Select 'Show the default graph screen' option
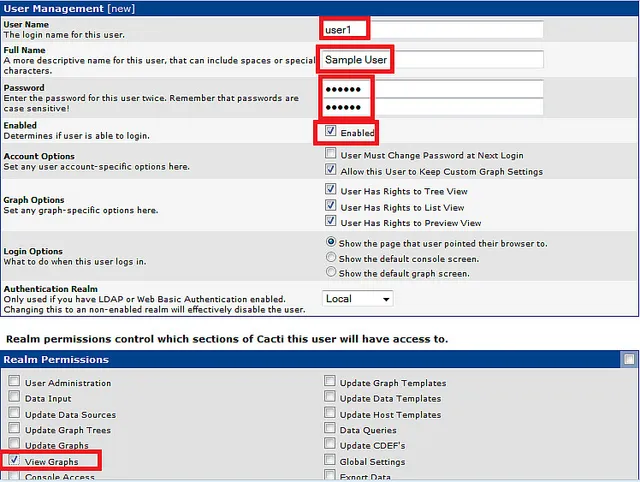Image resolution: width=640 pixels, height=482 pixels. click(x=331, y=273)
